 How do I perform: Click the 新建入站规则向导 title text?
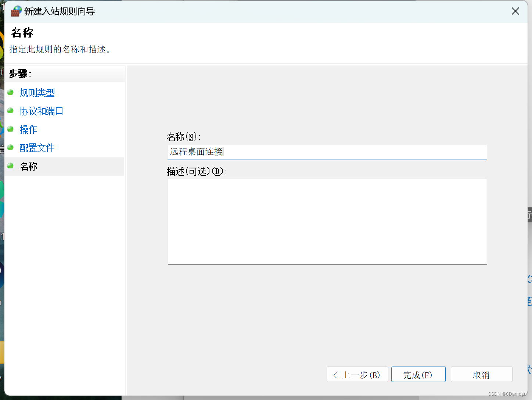(x=60, y=11)
